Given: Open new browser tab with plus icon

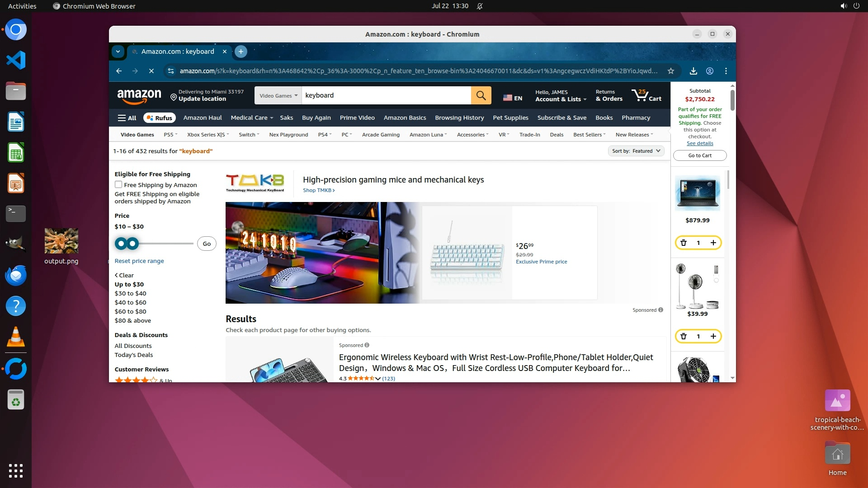Looking at the screenshot, I should click(x=241, y=52).
